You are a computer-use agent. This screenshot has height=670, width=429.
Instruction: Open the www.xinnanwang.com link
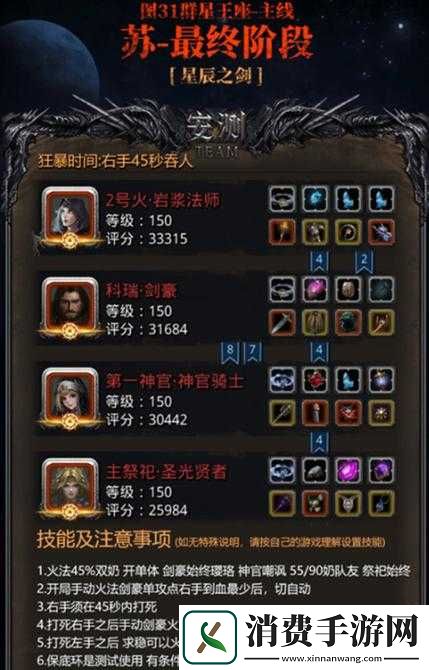[x=333, y=658]
